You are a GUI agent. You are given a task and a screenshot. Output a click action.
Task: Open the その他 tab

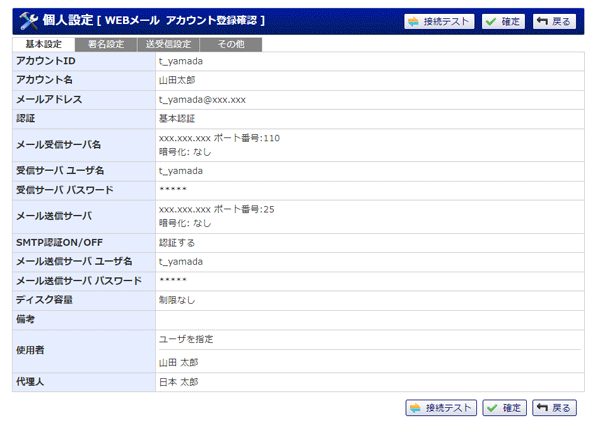pos(231,44)
